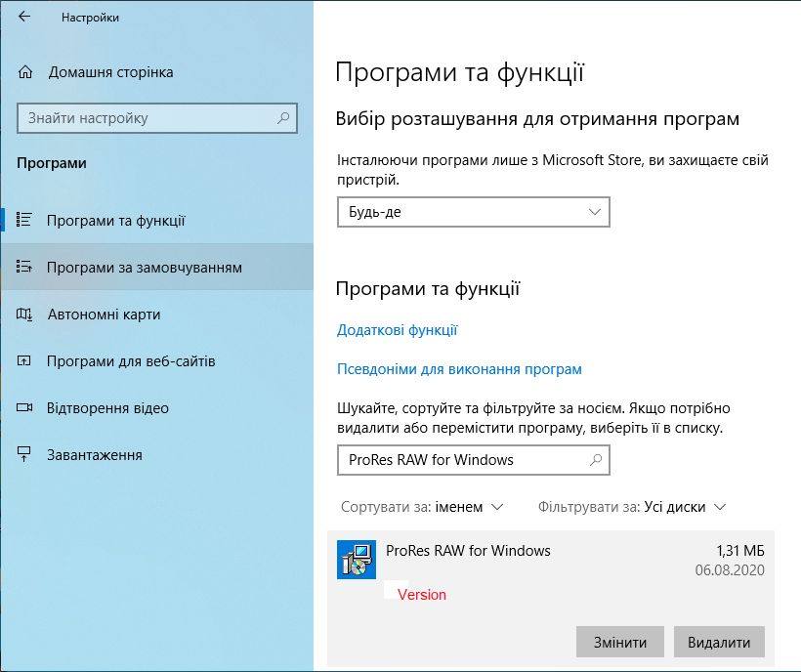Expand the Сортувати за: іменем dropdown

coord(422,507)
